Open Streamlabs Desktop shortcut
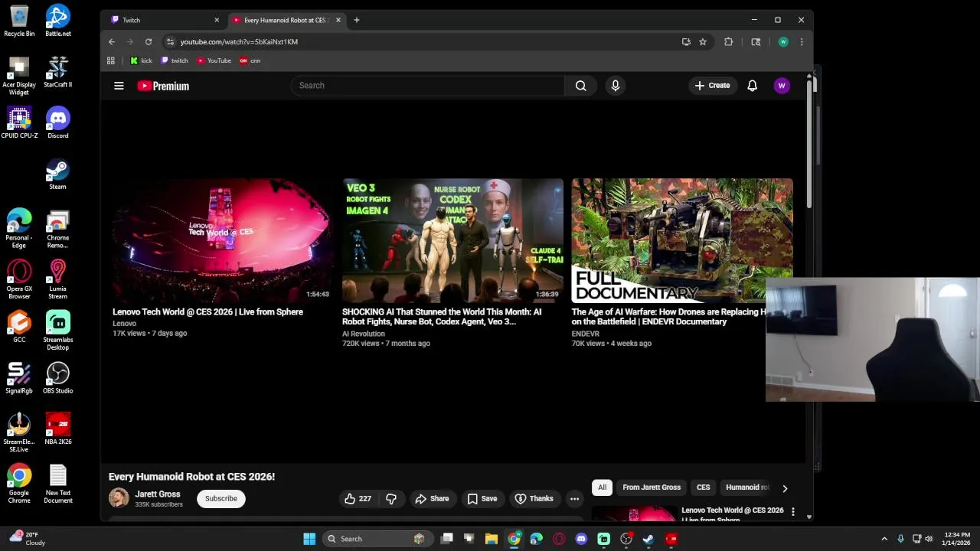 pos(58,330)
